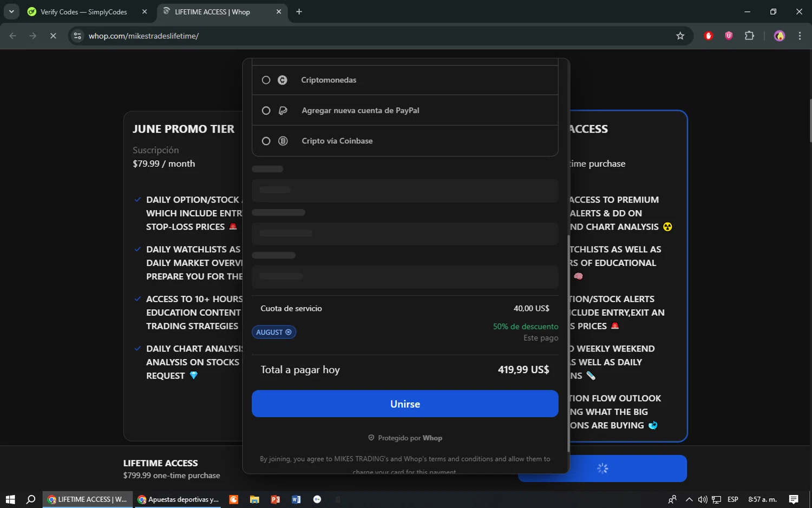Viewport: 812px width, 508px height.
Task: Open Word from taskbar
Action: [296, 499]
